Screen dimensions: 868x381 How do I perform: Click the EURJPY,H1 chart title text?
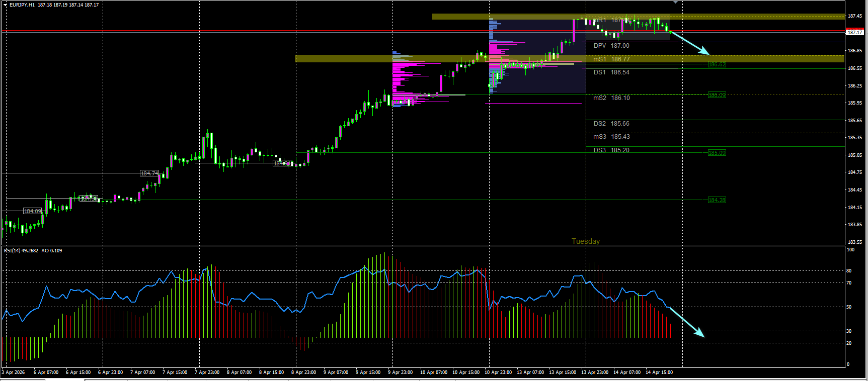click(22, 5)
